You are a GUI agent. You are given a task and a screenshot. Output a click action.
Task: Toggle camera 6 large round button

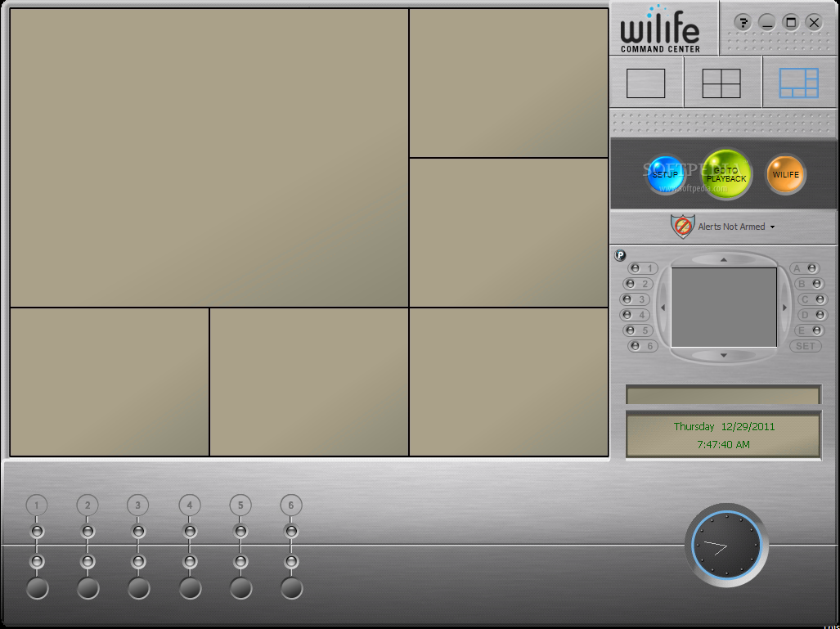tap(291, 589)
